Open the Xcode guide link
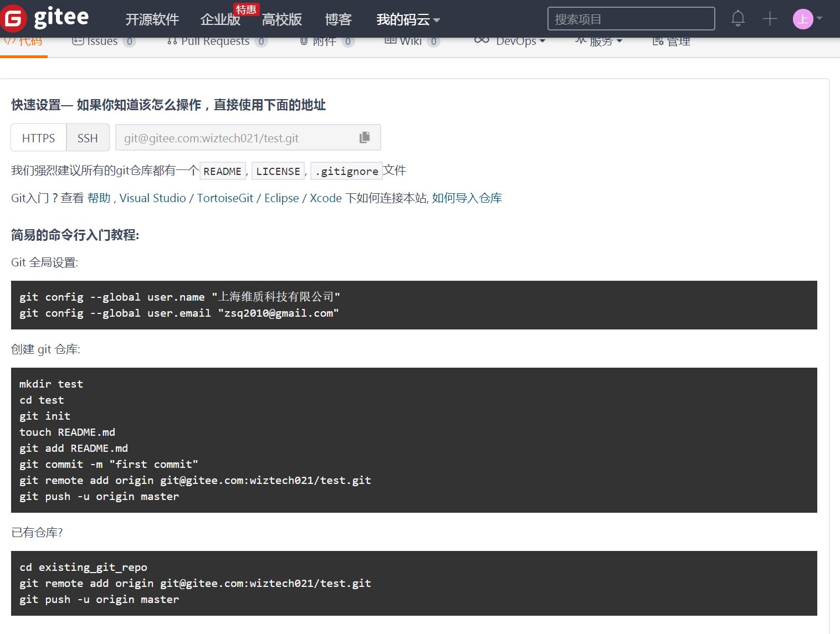Image resolution: width=840 pixels, height=634 pixels. [326, 198]
